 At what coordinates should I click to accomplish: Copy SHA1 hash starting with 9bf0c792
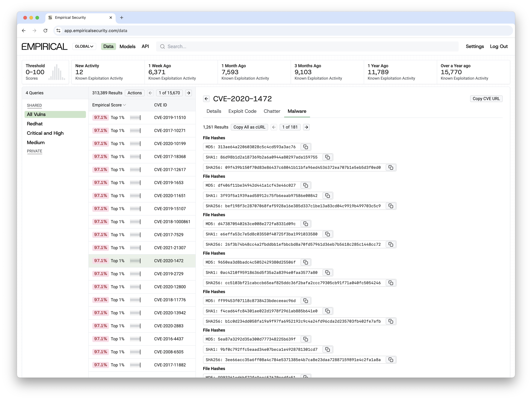point(327,349)
